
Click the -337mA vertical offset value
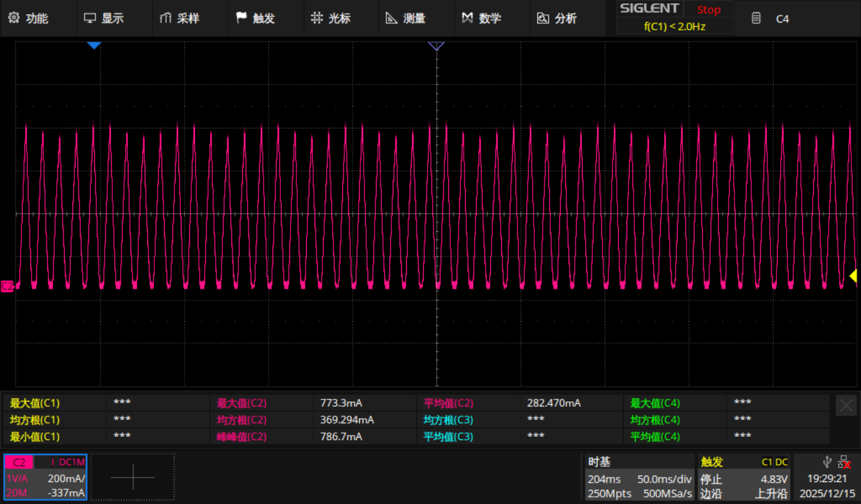pyautogui.click(x=68, y=494)
